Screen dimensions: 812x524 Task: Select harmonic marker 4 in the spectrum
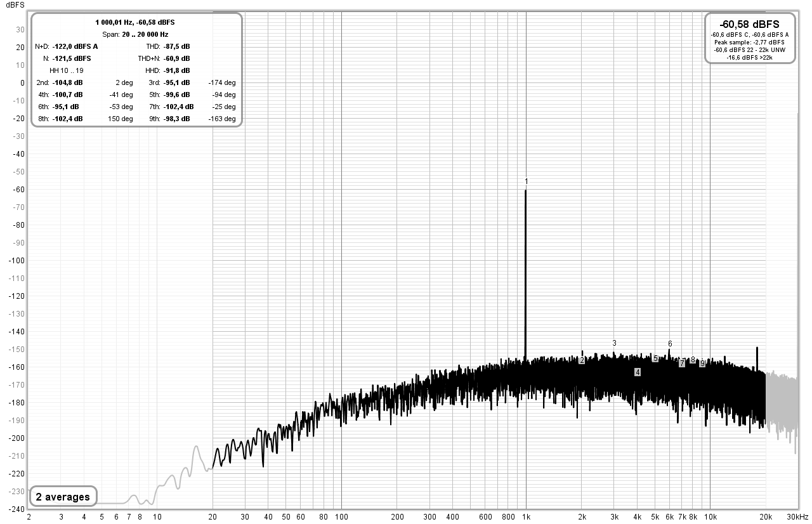coord(637,372)
